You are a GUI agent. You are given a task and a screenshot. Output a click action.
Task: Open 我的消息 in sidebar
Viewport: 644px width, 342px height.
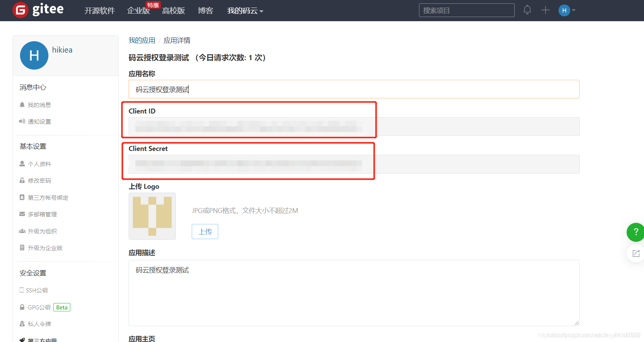click(39, 105)
